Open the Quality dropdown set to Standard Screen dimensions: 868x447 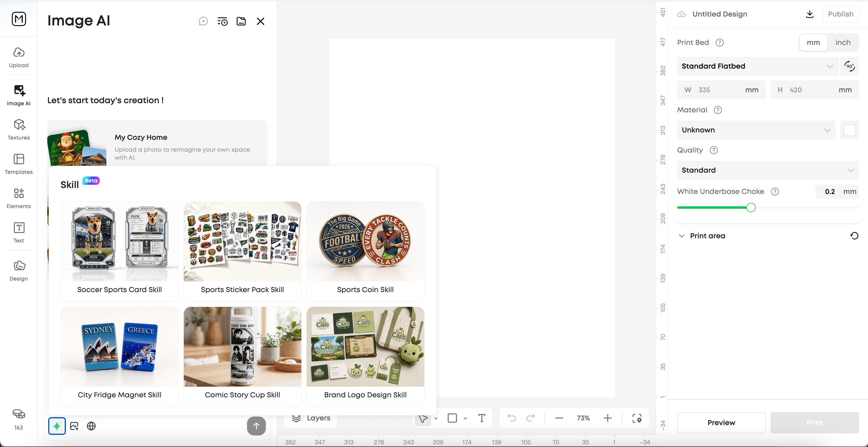click(x=768, y=170)
